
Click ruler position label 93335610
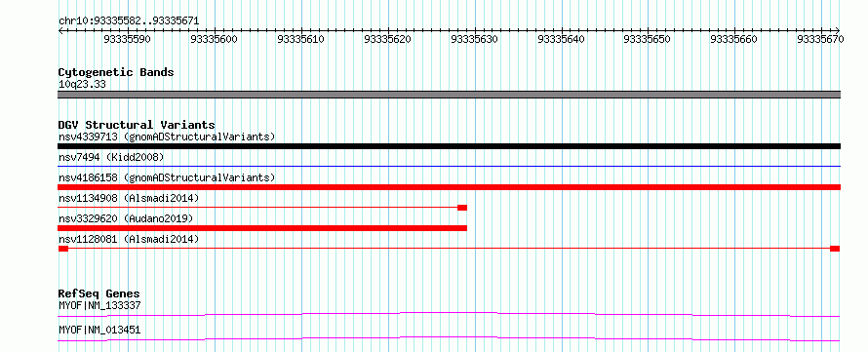(x=300, y=39)
